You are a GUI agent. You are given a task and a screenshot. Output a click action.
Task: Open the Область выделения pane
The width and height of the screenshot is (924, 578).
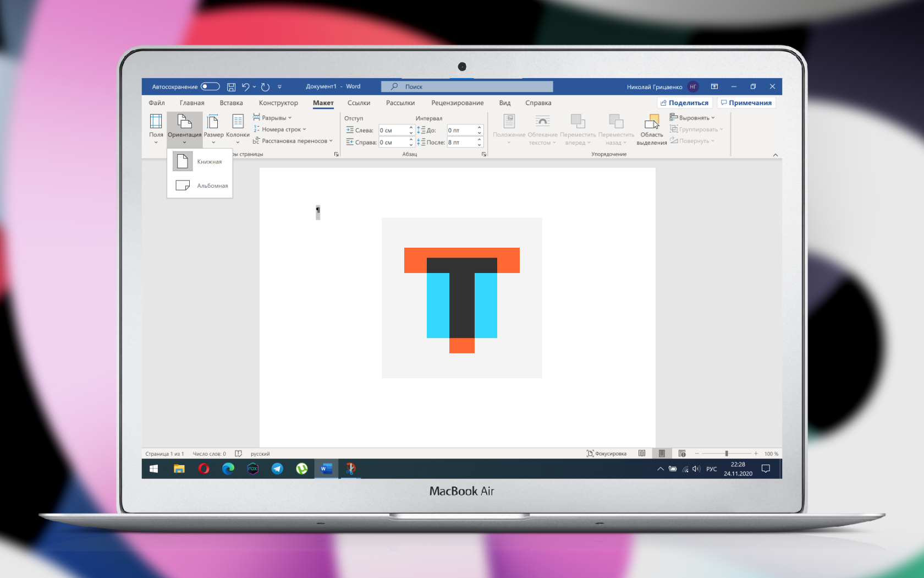(x=652, y=129)
